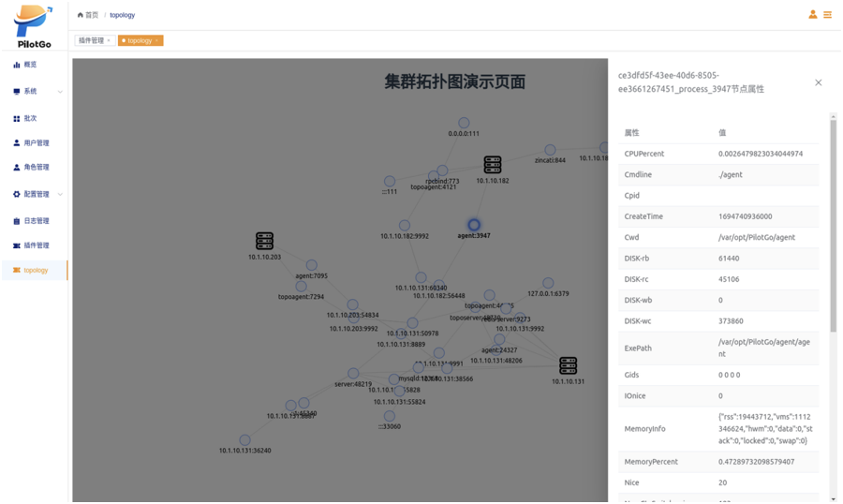Select the highlighted agent:3947 process node
The width and height of the screenshot is (843, 504).
click(474, 225)
